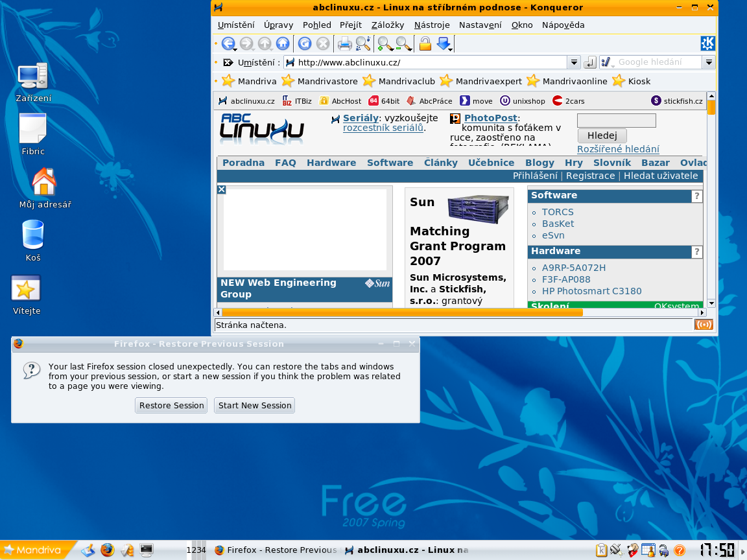Decrease font size with magnifier minus icon
This screenshot has height=560, width=747.
pos(403,44)
